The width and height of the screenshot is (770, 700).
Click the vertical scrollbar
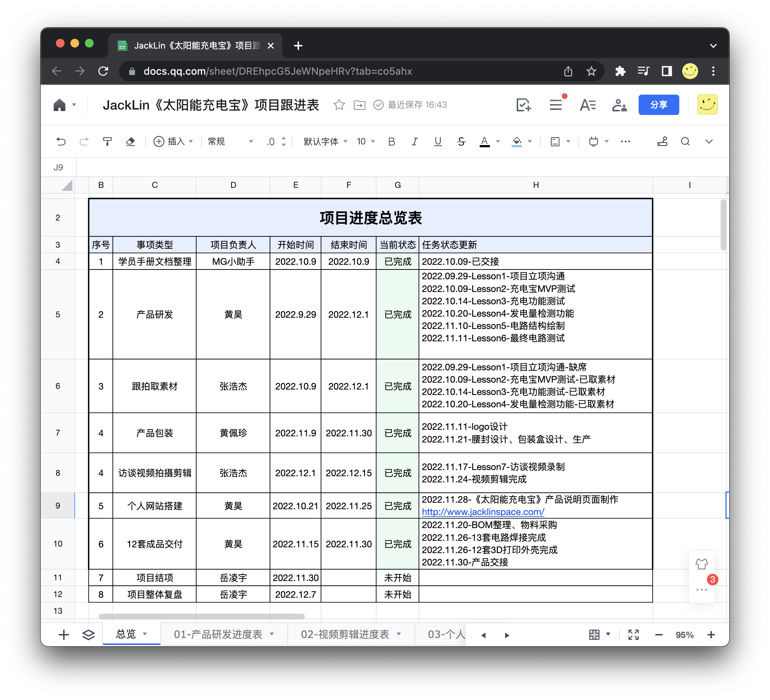(724, 225)
